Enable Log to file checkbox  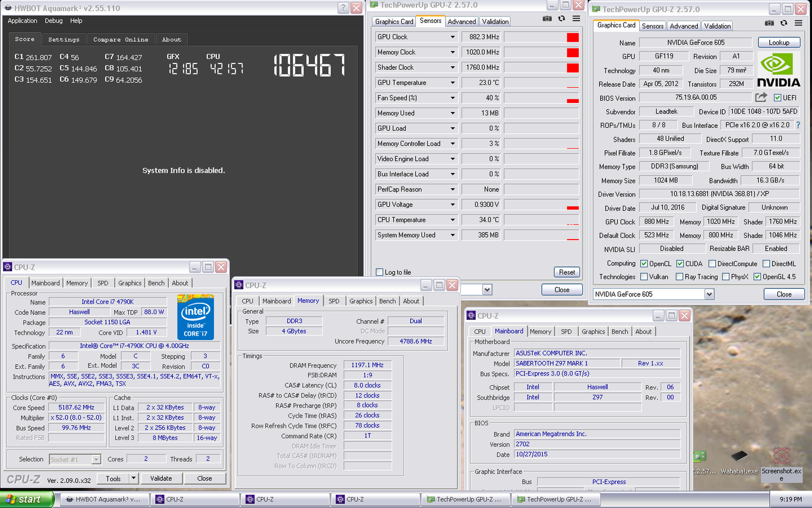click(380, 272)
